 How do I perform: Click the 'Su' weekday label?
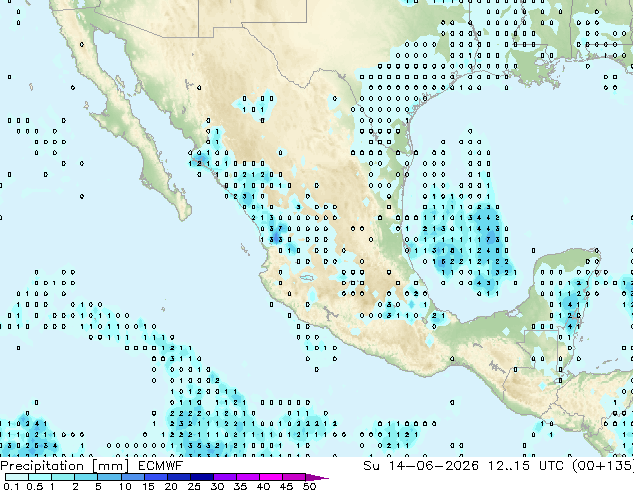pos(371,466)
